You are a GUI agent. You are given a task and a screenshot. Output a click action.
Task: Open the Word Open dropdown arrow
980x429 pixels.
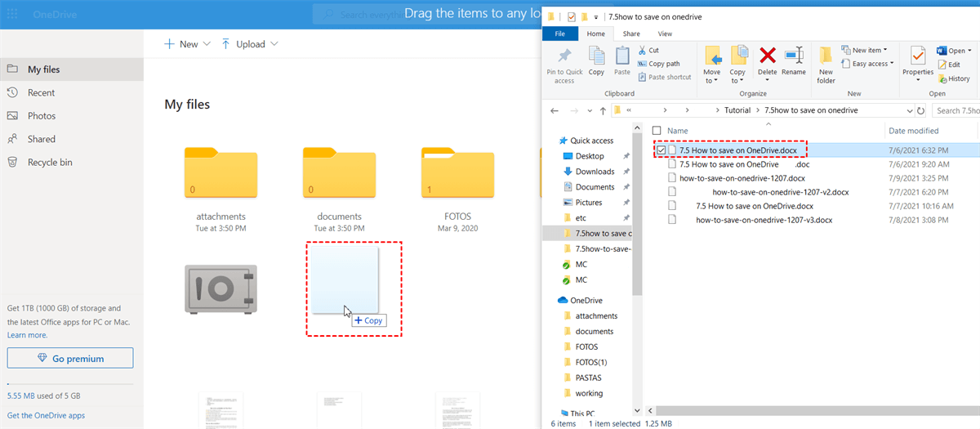click(x=969, y=51)
